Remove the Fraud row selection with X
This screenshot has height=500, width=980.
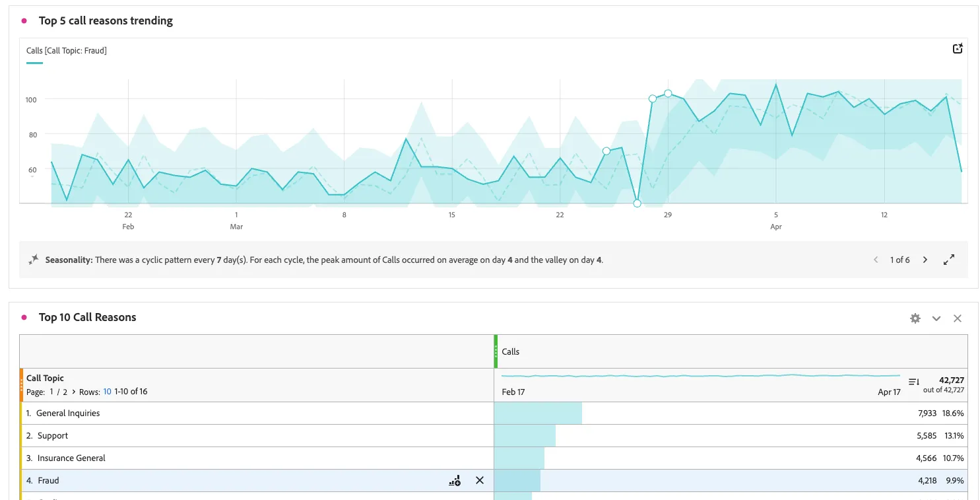click(x=480, y=480)
